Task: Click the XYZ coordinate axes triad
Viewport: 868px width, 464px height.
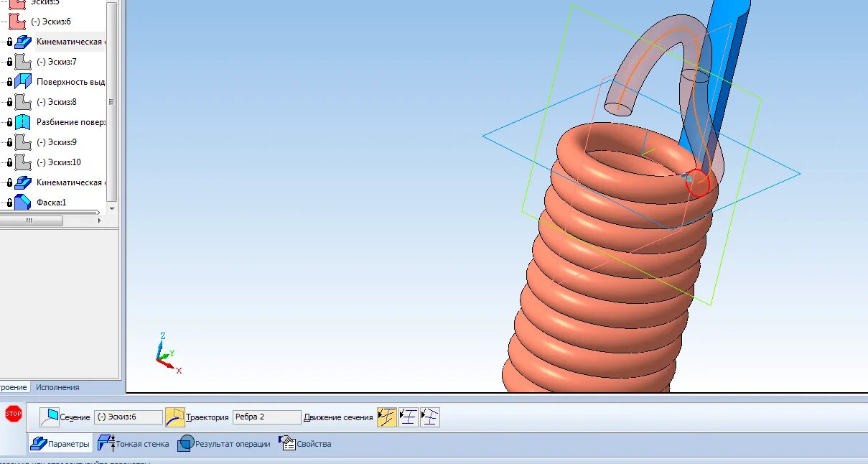Action: (x=169, y=353)
